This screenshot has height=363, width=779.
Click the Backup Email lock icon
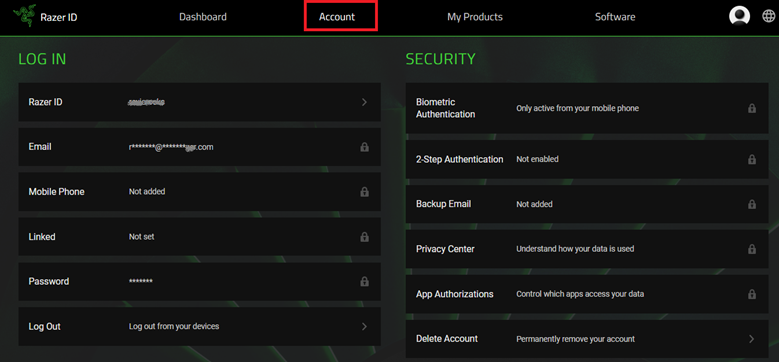coord(752,204)
